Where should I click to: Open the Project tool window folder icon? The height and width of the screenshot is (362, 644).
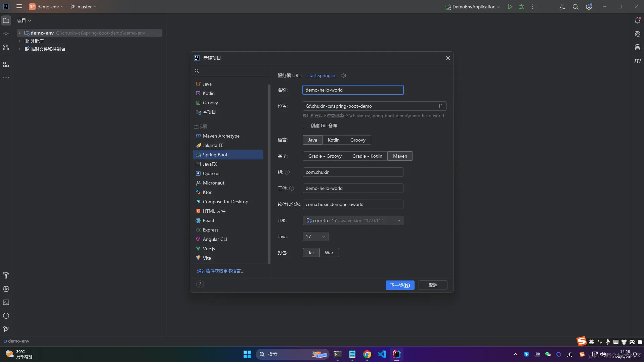tap(6, 20)
